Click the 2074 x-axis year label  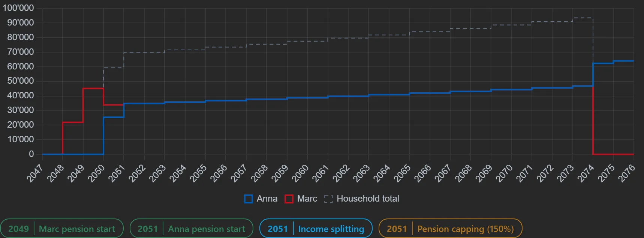point(586,173)
